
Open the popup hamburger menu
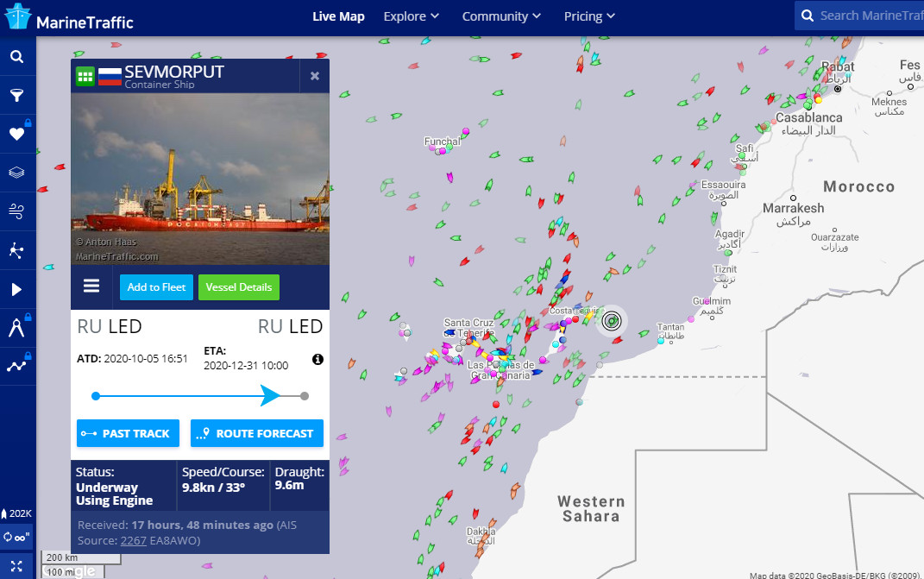pos(91,286)
